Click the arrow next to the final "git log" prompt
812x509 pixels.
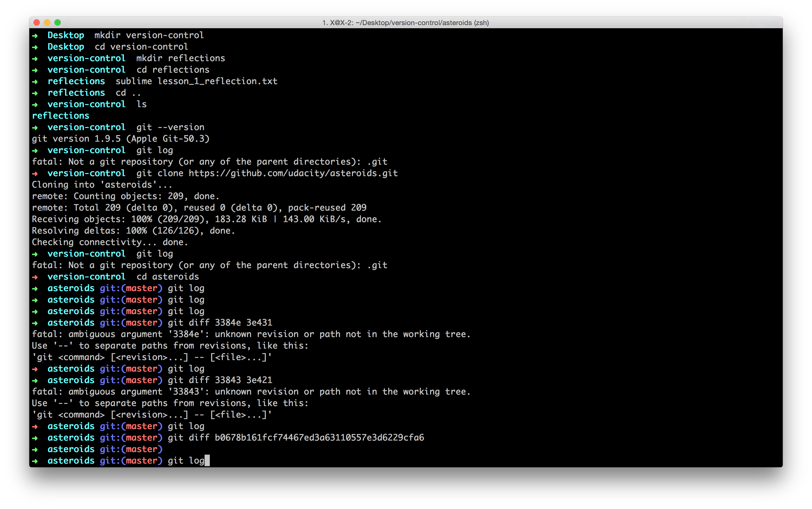point(35,460)
